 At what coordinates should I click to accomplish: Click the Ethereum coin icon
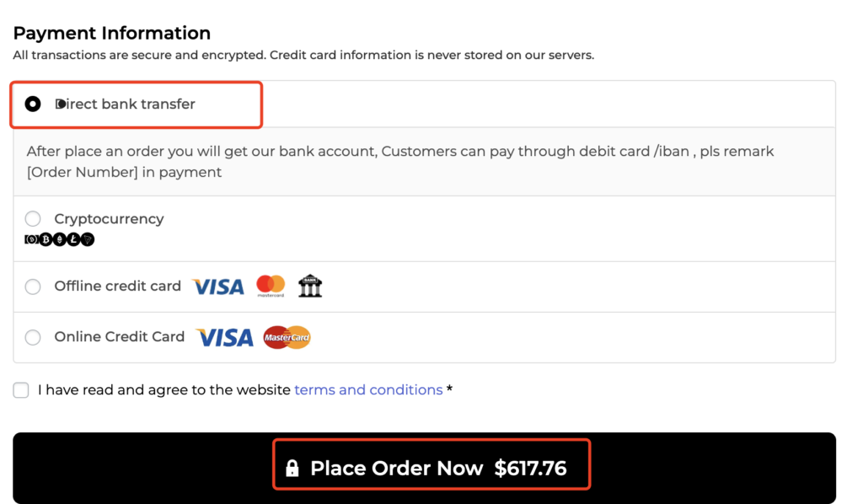60,239
